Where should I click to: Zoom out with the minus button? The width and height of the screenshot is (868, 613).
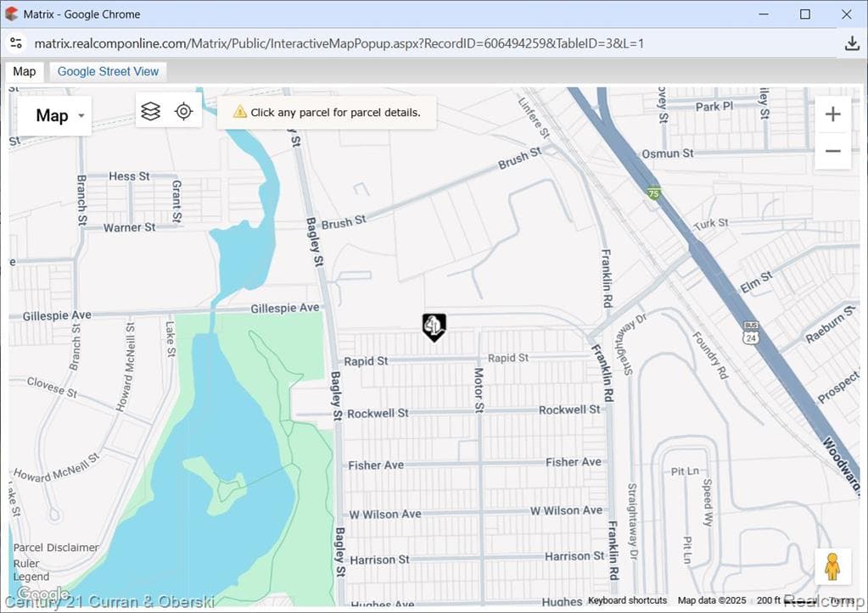832,152
